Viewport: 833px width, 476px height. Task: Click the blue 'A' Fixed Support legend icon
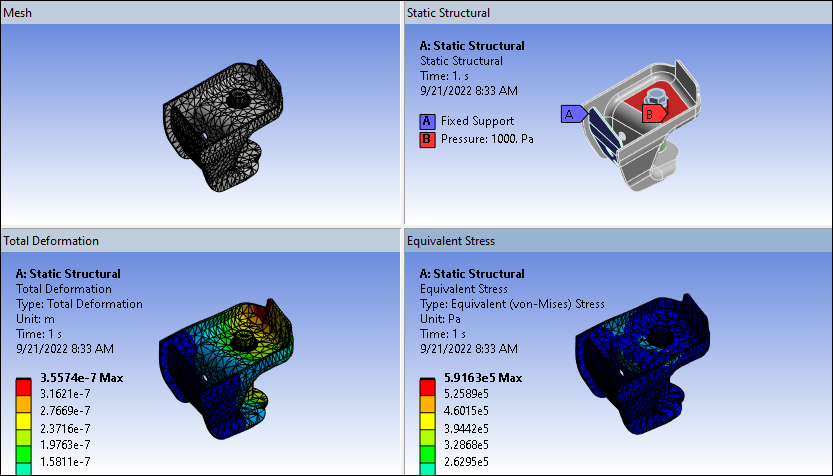pyautogui.click(x=427, y=122)
